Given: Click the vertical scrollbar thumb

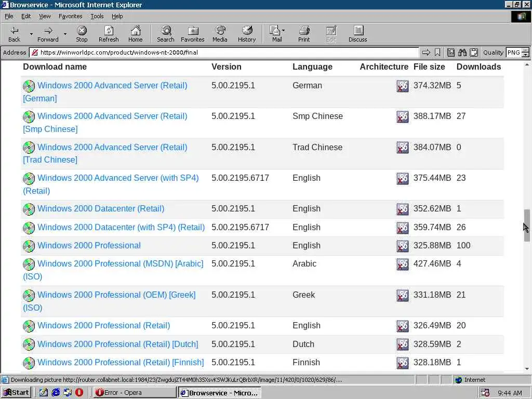Looking at the screenshot, I should point(527,225).
